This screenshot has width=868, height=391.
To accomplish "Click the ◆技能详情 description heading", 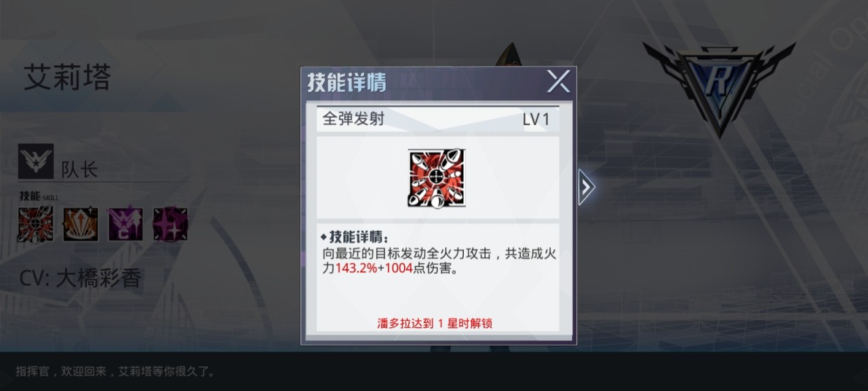I will [x=355, y=237].
